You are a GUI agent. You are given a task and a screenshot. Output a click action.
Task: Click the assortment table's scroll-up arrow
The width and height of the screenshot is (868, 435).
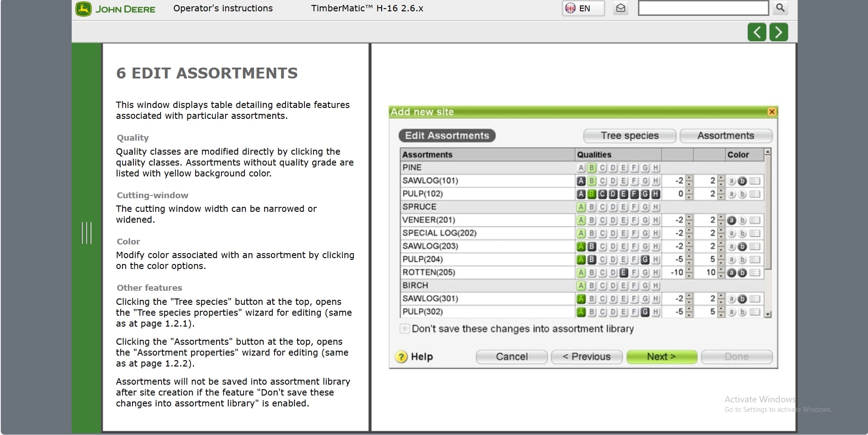768,152
